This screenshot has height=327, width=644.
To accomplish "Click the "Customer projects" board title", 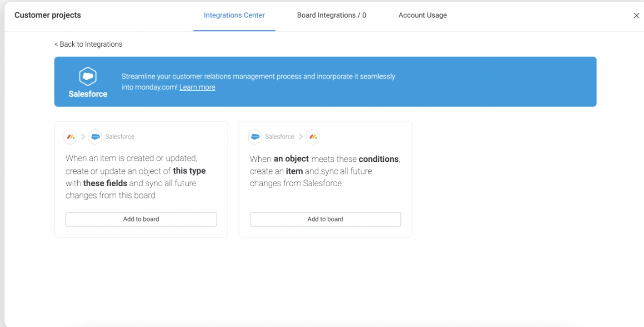I will coord(48,15).
